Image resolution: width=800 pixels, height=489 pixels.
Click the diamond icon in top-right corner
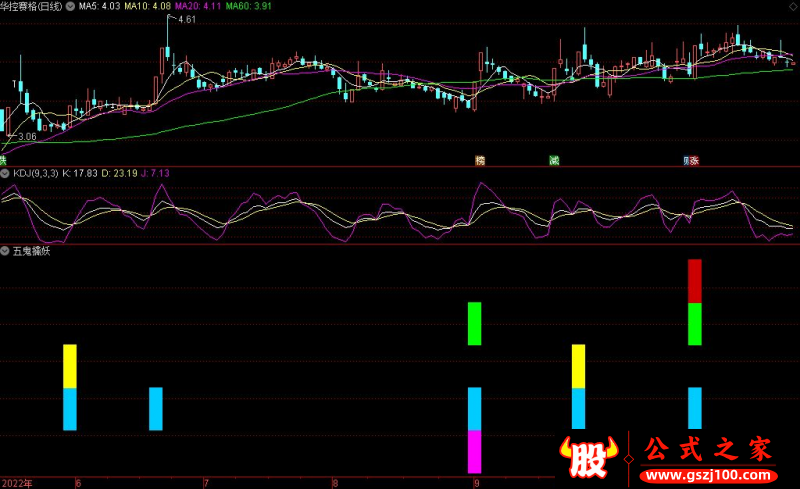pos(792,5)
